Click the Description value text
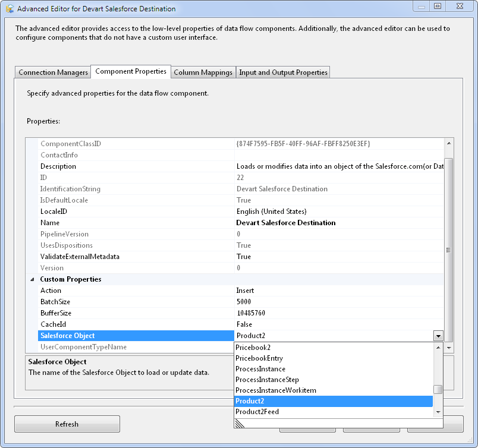This screenshot has width=478, height=448. tap(340, 166)
